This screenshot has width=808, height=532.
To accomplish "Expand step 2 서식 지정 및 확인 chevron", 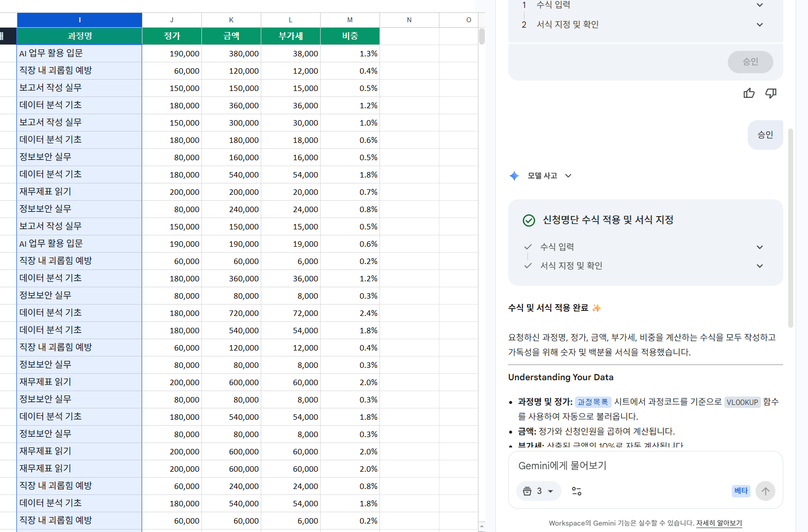I will [760, 24].
